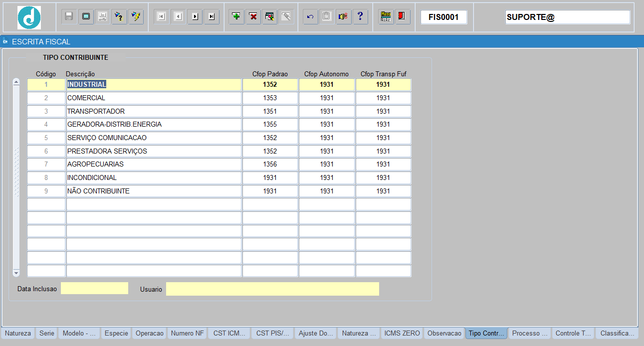Image resolution: width=644 pixels, height=346 pixels.
Task: Click the first empty Descrição cell below NÃO CONTRIBUINTE
Action: [154, 204]
